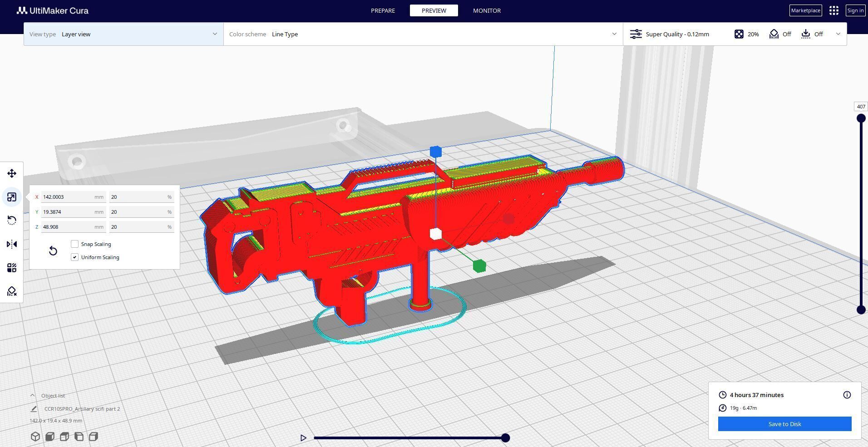Switch to front view cube icon

pos(50,437)
